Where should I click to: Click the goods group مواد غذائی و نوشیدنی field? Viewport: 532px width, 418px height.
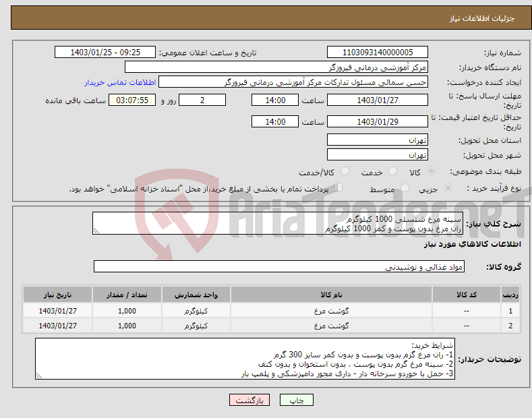point(279,267)
